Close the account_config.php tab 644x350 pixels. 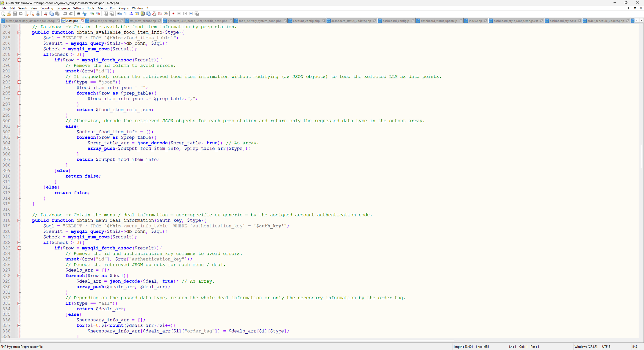pyautogui.click(x=323, y=21)
